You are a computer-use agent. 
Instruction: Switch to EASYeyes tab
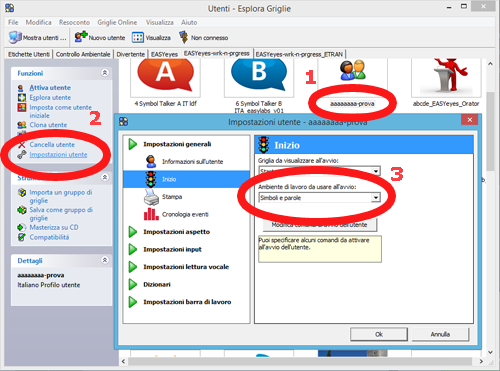(x=164, y=54)
